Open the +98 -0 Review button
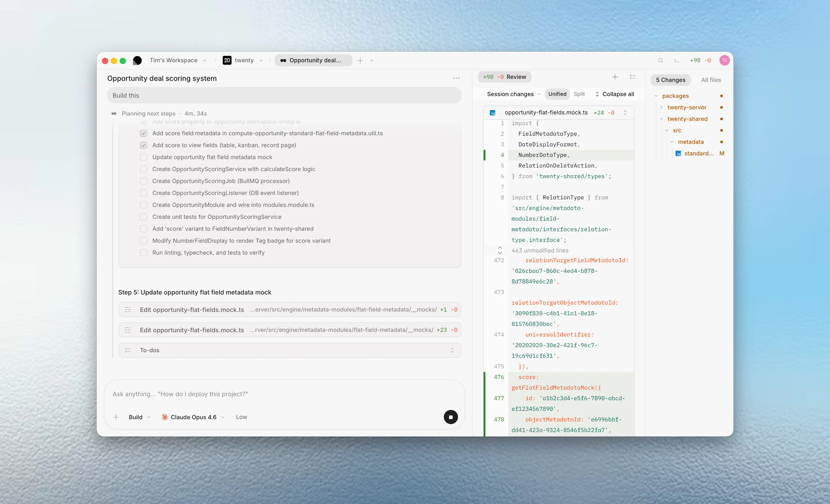 coord(504,77)
